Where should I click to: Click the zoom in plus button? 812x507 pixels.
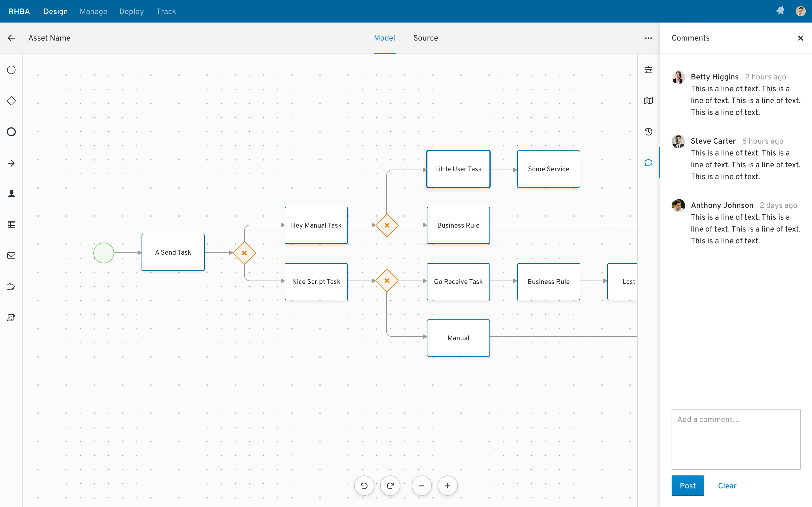click(448, 485)
